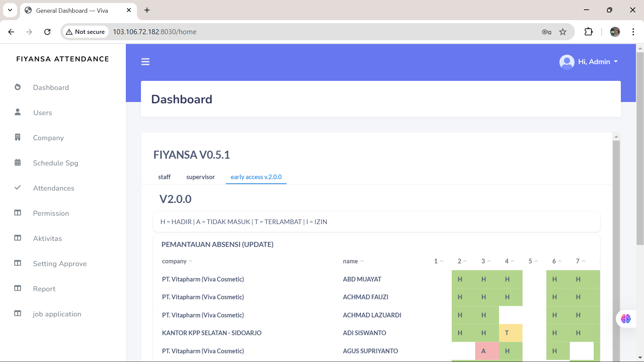Switch to the staff tab
The width and height of the screenshot is (644, 362).
tap(164, 177)
